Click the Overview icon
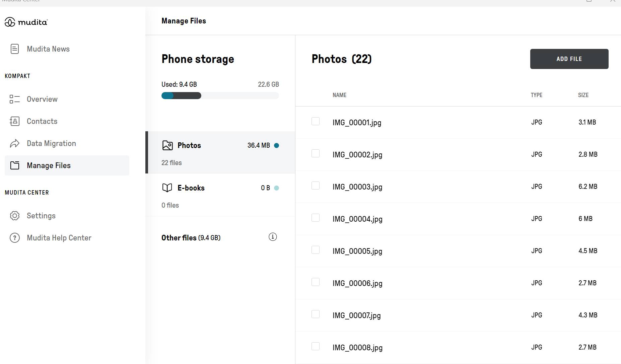Image resolution: width=621 pixels, height=364 pixels. click(15, 99)
